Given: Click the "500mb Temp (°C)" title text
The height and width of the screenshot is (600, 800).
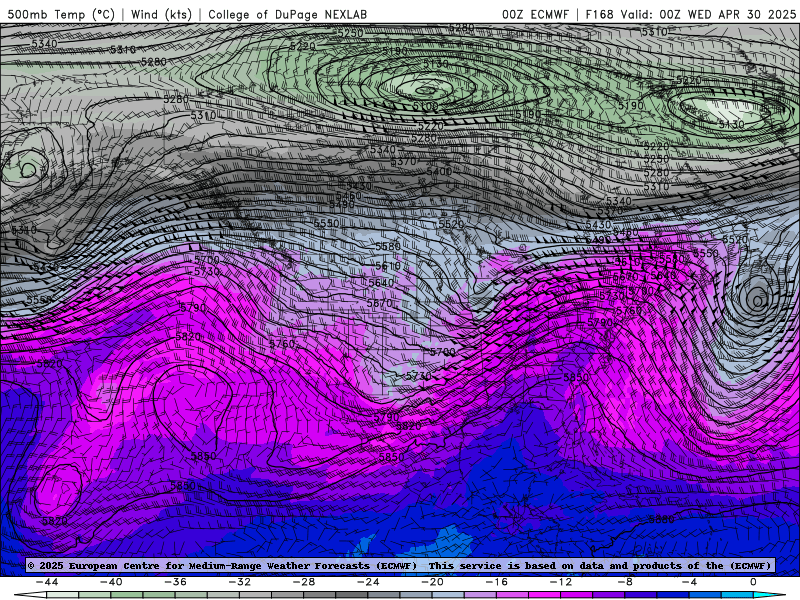Looking at the screenshot, I should click(61, 14).
